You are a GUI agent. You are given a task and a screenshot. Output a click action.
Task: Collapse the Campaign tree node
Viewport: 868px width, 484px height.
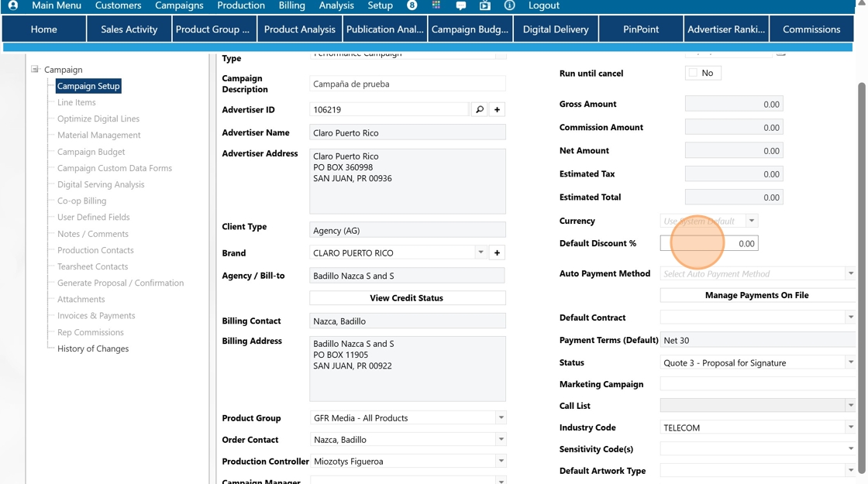35,69
